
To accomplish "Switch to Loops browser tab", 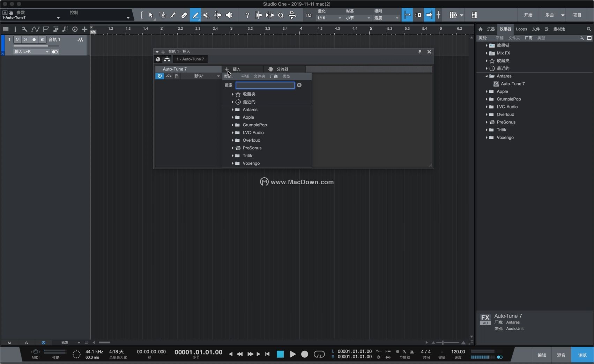I will (x=521, y=29).
